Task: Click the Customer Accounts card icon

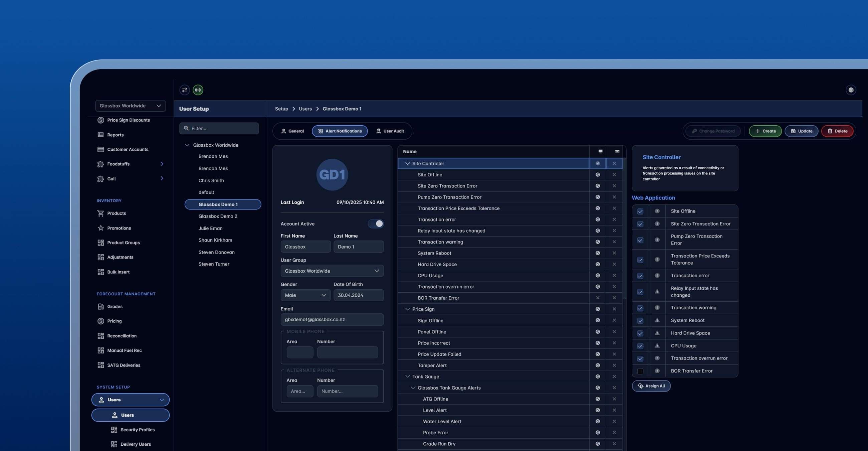Action: (x=100, y=149)
